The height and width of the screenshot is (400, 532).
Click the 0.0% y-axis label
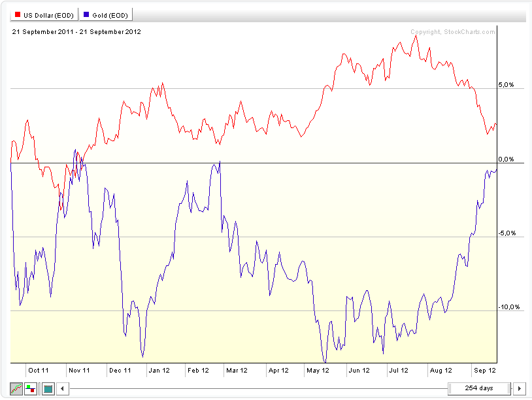(507, 159)
